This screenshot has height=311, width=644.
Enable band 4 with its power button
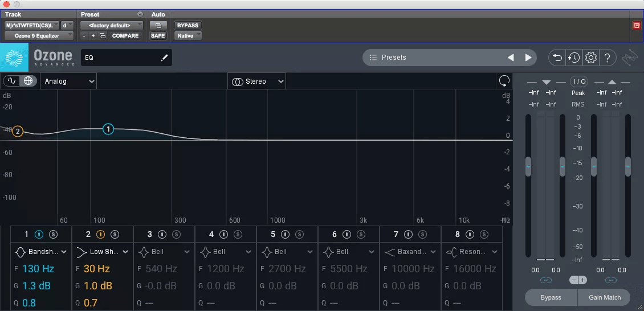coord(224,234)
